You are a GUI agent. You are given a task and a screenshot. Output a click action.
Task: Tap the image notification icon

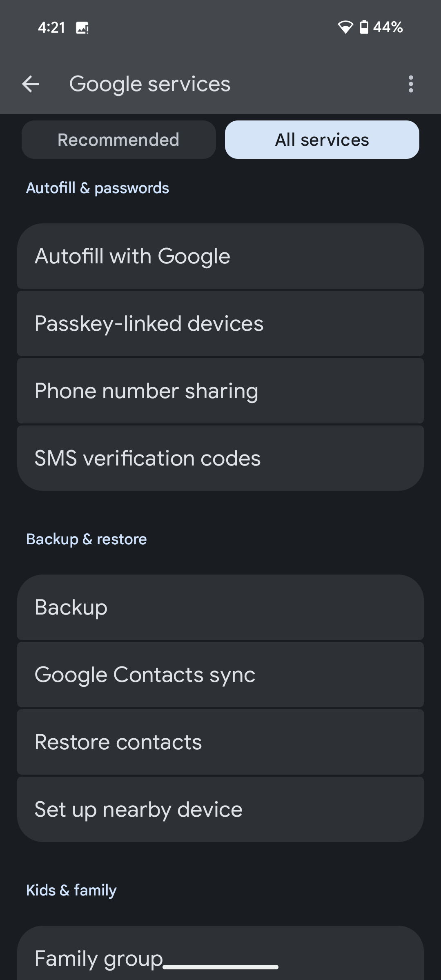click(x=82, y=28)
